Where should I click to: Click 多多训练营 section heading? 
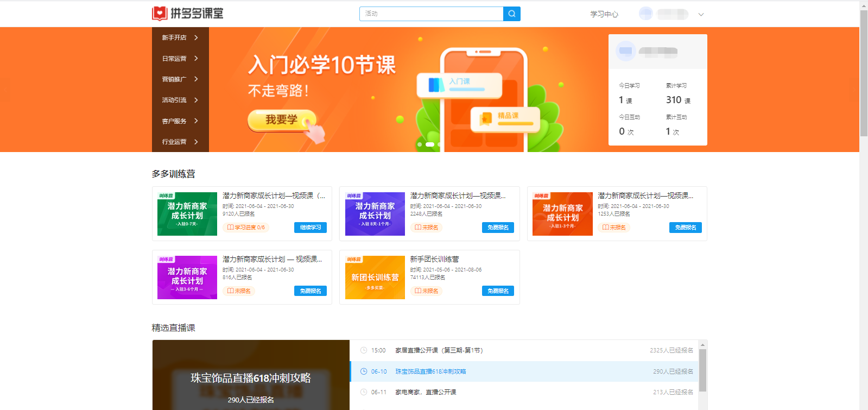pos(174,174)
